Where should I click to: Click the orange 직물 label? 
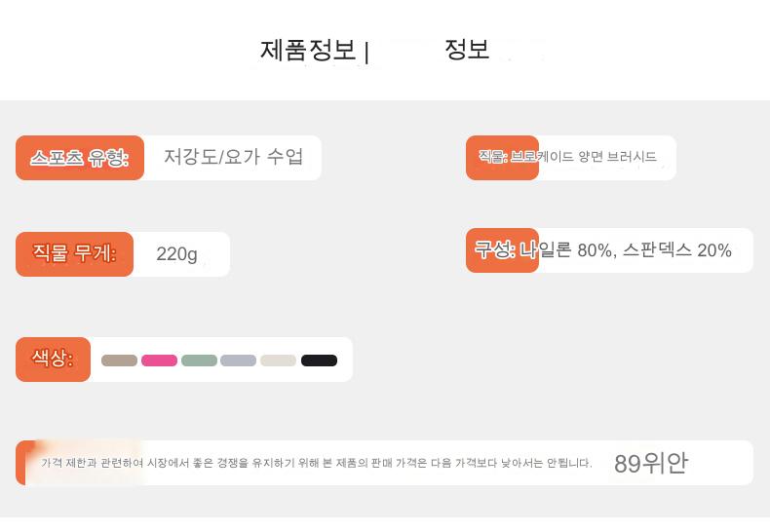pyautogui.click(x=492, y=157)
